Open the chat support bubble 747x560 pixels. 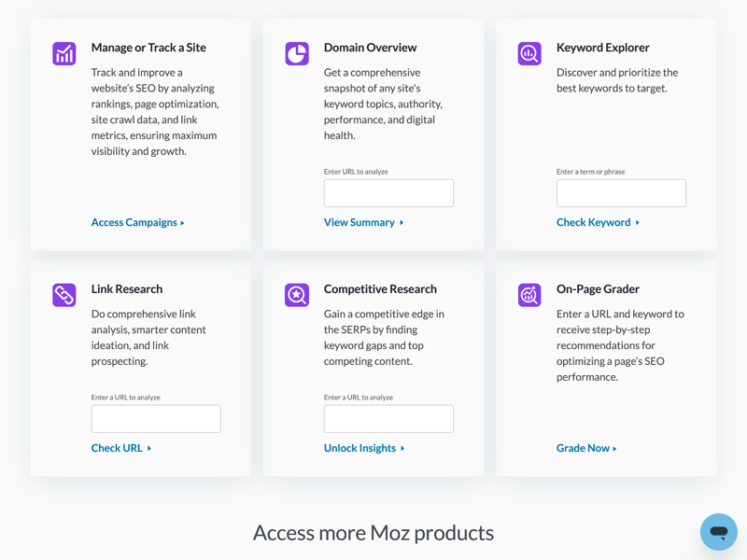718,532
